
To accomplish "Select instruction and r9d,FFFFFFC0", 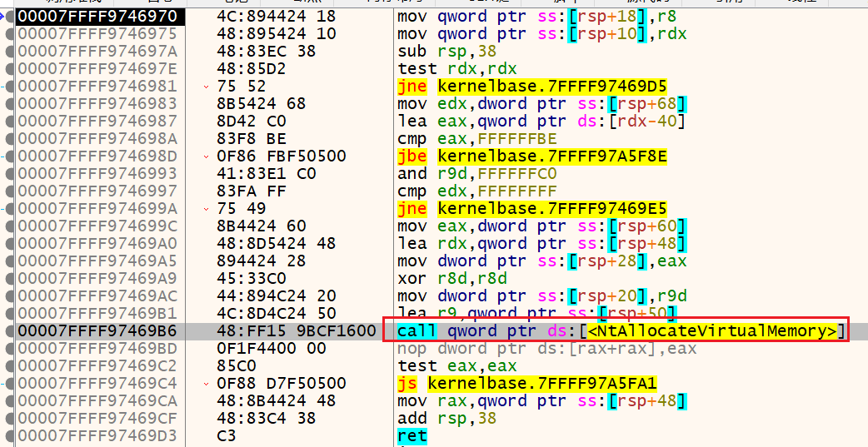I will point(477,174).
